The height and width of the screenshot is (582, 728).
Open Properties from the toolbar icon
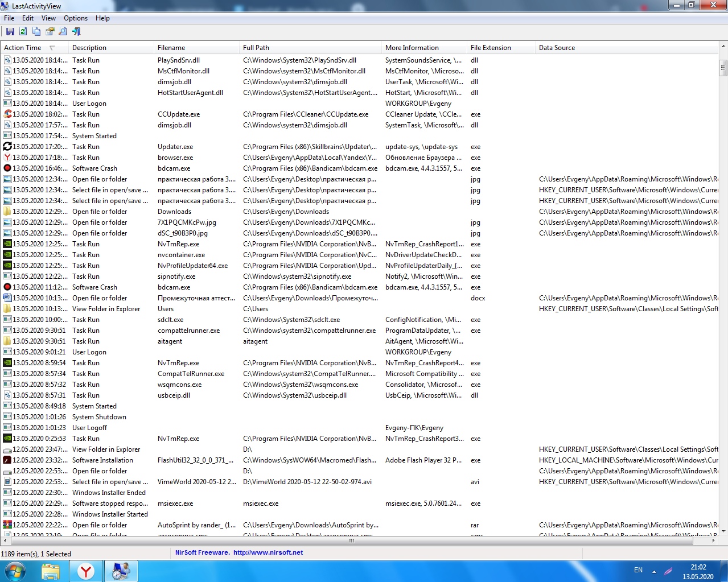[x=50, y=32]
